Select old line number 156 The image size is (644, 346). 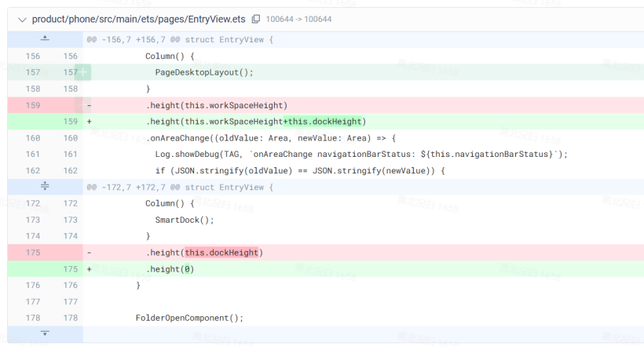33,56
